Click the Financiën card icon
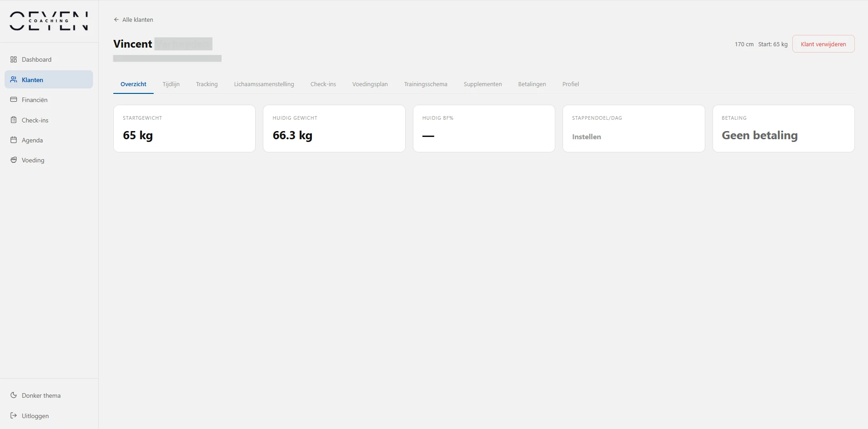This screenshot has height=429, width=868. 14,99
